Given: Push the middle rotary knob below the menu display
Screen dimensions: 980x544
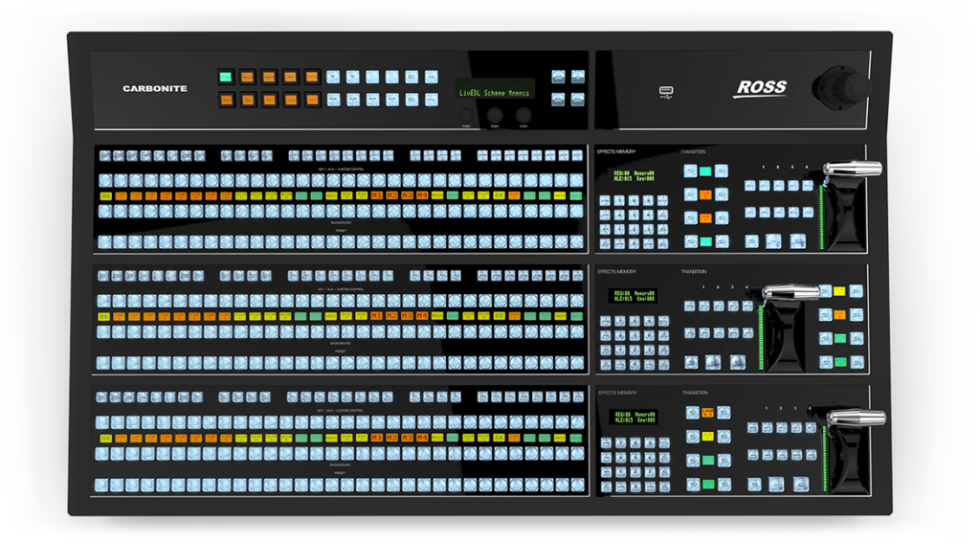Looking at the screenshot, I should 495,115.
